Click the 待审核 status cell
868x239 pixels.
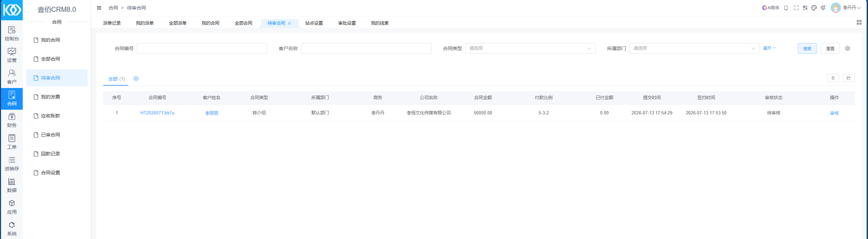[774, 113]
